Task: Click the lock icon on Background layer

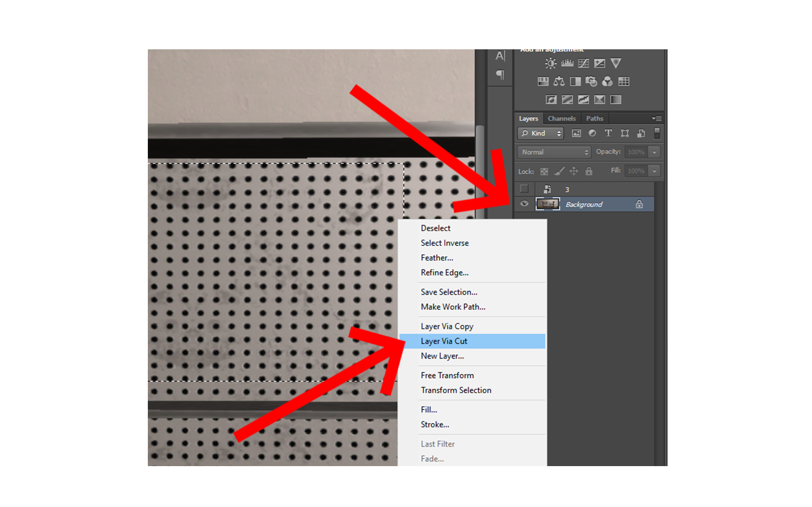Action: 639,204
